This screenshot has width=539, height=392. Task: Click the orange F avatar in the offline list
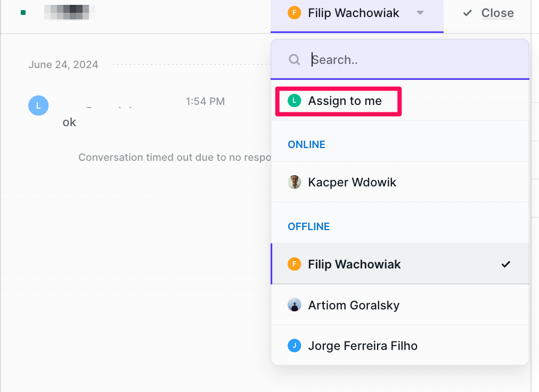click(x=294, y=264)
